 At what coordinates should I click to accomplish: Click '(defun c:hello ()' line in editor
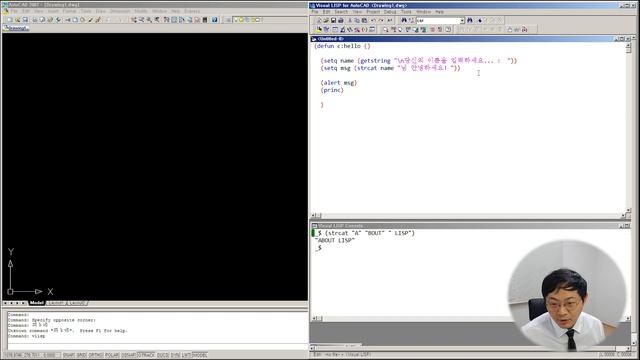click(x=342, y=46)
